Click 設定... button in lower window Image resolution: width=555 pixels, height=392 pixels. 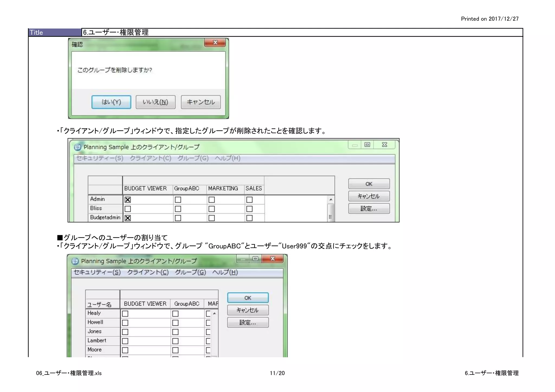pyautogui.click(x=248, y=322)
